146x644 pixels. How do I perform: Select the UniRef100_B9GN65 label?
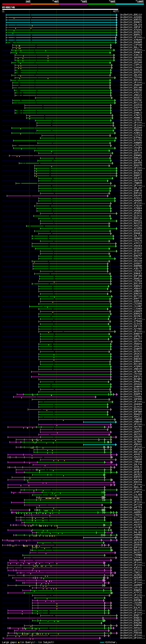[x=131, y=42]
